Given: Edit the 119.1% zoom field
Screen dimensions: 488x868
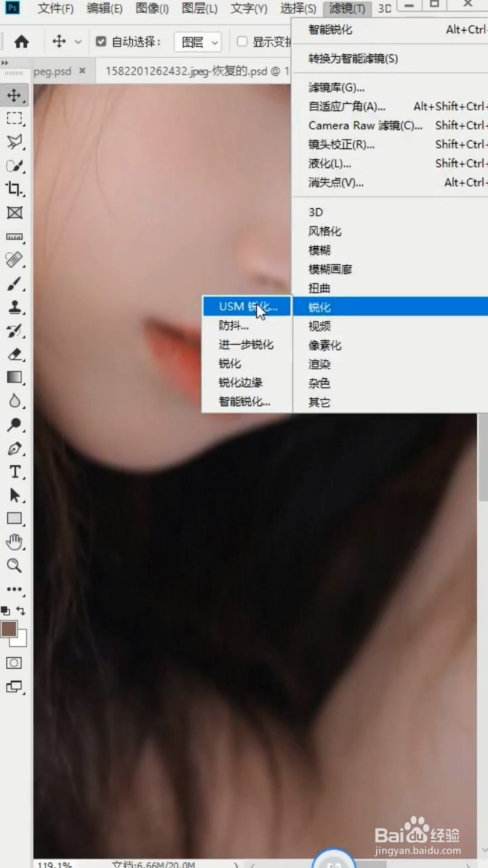Looking at the screenshot, I should [x=54, y=865].
